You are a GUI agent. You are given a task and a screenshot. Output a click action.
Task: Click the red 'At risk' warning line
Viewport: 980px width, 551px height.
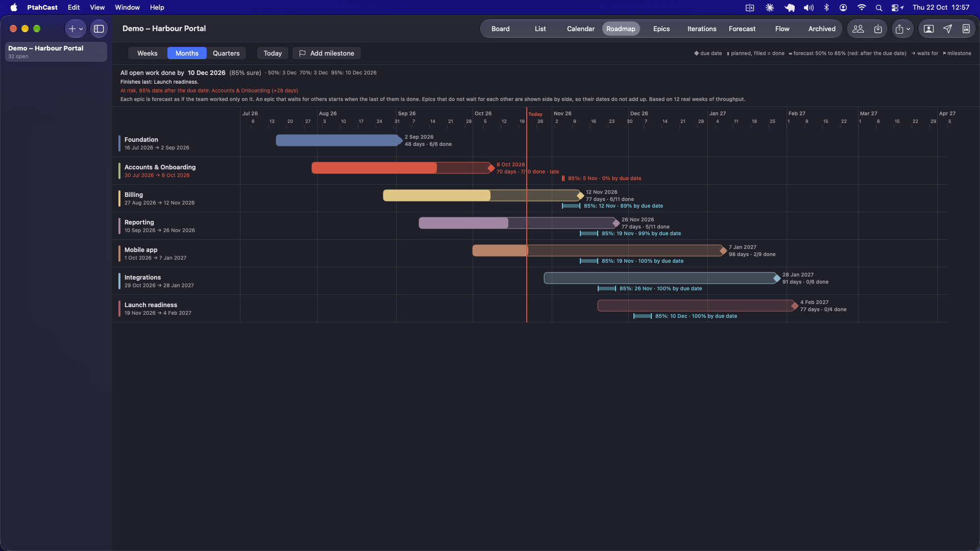click(x=209, y=91)
